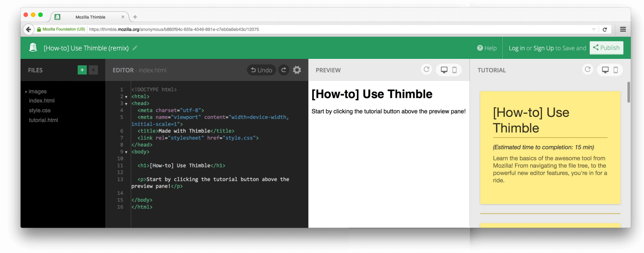644x253 pixels.
Task: Click the browser address bar URL
Action: [x=174, y=29]
